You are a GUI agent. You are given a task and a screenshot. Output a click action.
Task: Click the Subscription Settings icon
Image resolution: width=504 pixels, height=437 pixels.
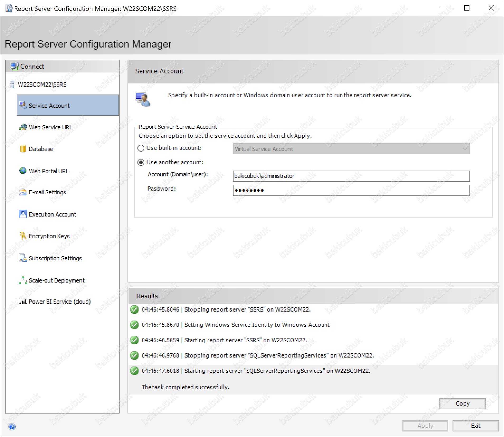[x=23, y=258]
